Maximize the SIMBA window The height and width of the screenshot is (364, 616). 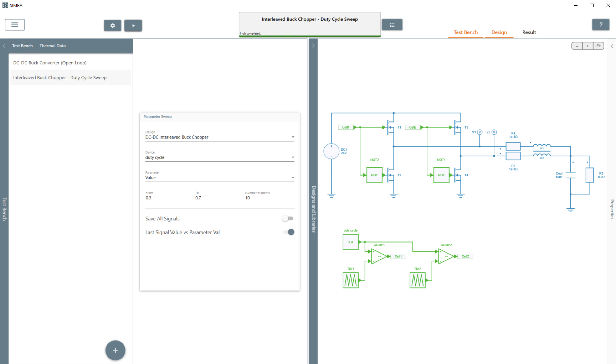coord(592,5)
